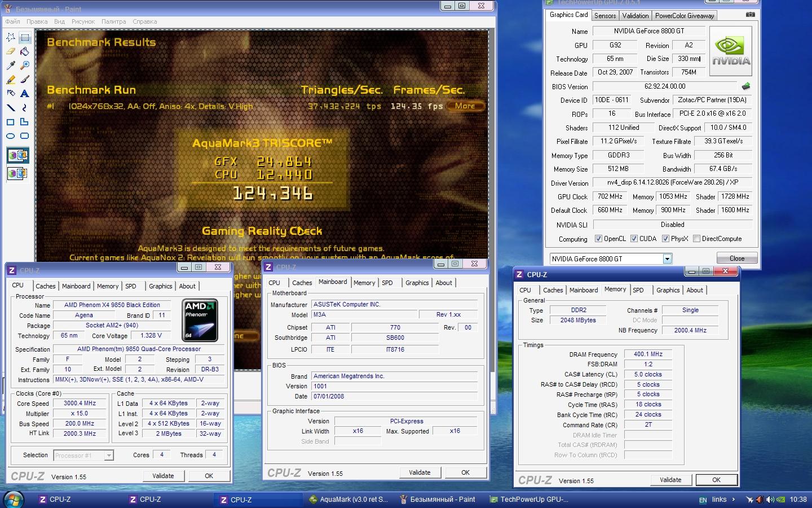Click NVIDIA tray icon in system tray
This screenshot has width=812, height=508.
780,500
